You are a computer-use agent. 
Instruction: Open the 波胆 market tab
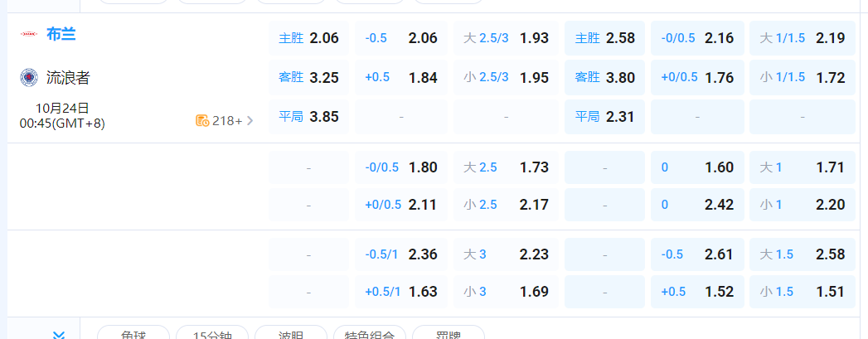[x=290, y=334]
